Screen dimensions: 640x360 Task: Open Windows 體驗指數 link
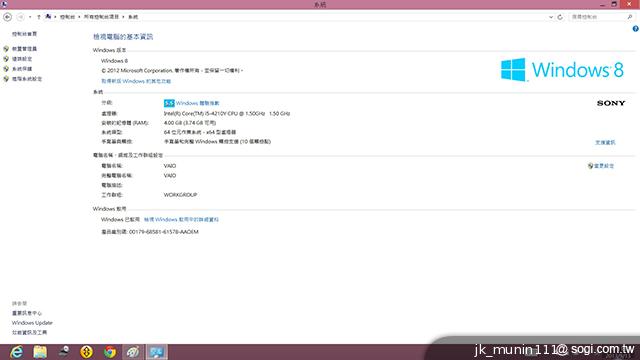point(198,103)
